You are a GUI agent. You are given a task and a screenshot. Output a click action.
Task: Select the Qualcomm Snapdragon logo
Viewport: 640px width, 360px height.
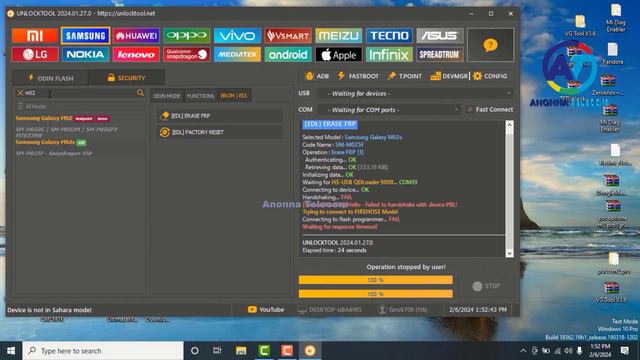point(187,54)
